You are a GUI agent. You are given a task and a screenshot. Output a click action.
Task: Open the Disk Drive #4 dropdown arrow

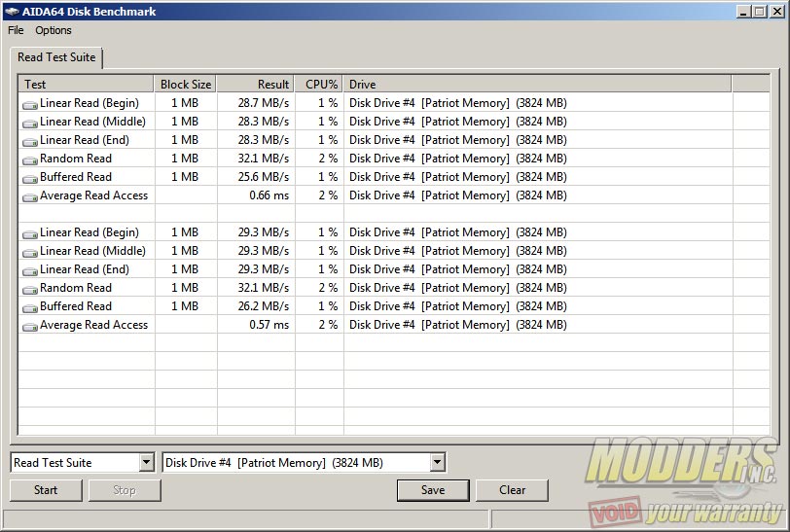438,462
